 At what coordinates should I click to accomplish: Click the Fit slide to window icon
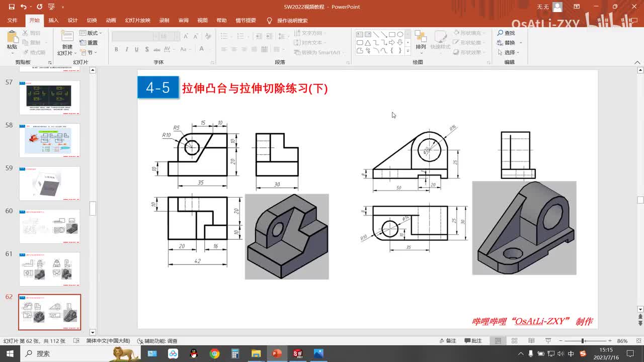click(x=637, y=341)
